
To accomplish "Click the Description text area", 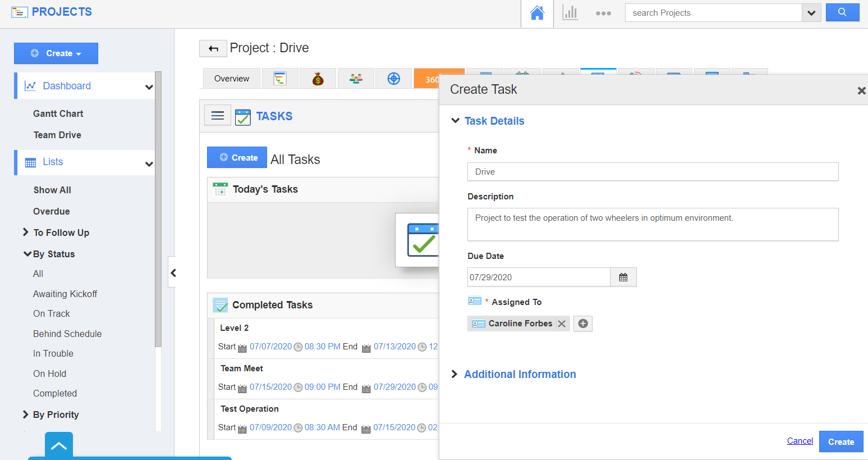I will [x=653, y=225].
